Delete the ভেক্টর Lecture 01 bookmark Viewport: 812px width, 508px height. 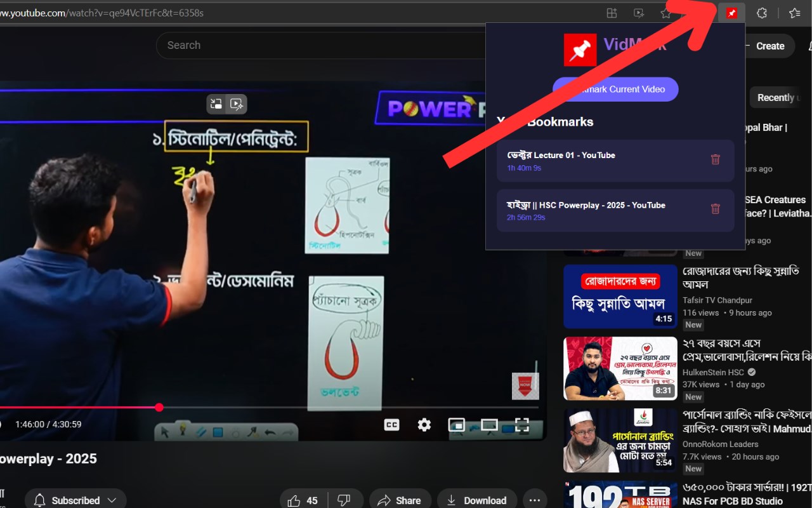click(716, 159)
